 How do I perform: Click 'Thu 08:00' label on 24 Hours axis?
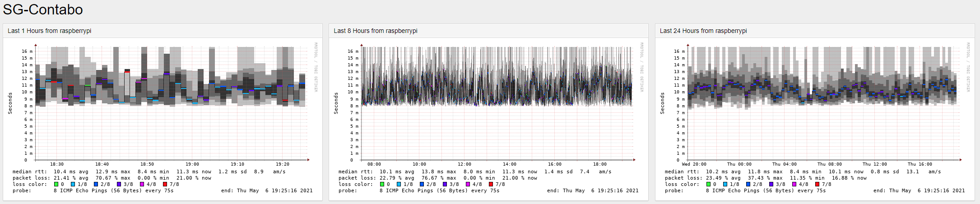coord(829,164)
